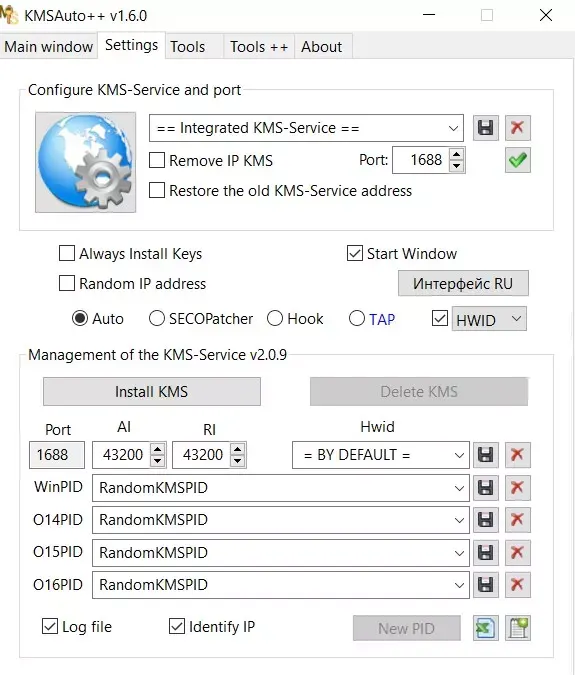Apply port setting with green checkmark

point(517,160)
